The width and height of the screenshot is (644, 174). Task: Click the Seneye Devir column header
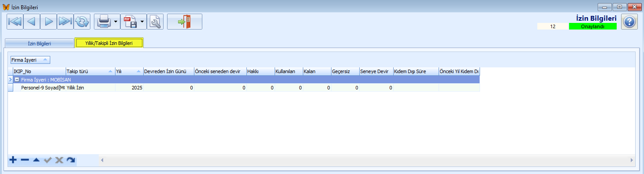[376, 71]
